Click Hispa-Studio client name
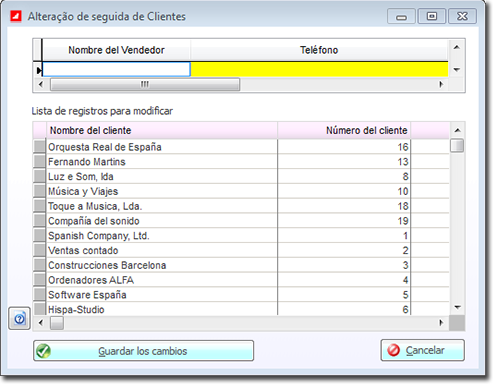Screen dimensions: 496x389 pos(76,309)
